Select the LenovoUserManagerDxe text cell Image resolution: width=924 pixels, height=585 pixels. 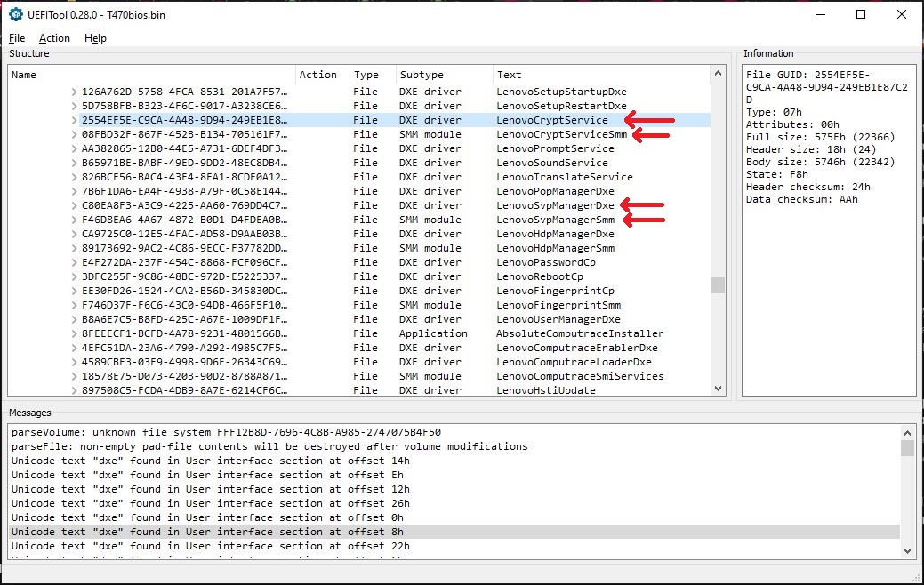558,319
